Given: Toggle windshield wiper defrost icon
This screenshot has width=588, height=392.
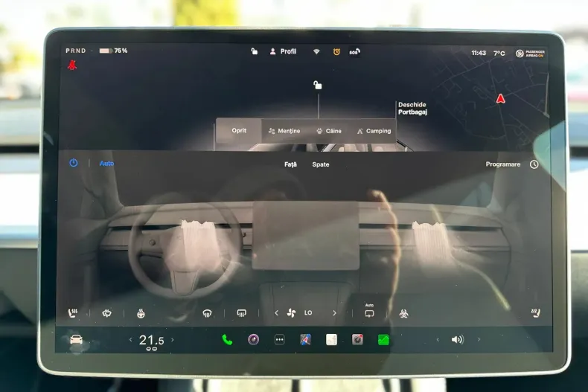Looking at the screenshot, I should pyautogui.click(x=107, y=313).
